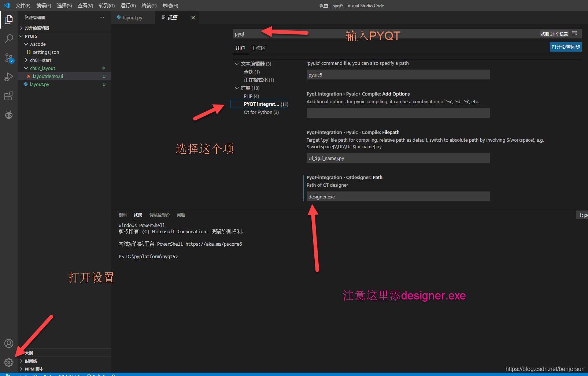Image resolution: width=588 pixels, height=376 pixels.
Task: Select 查找 (1) settings category
Action: point(252,72)
